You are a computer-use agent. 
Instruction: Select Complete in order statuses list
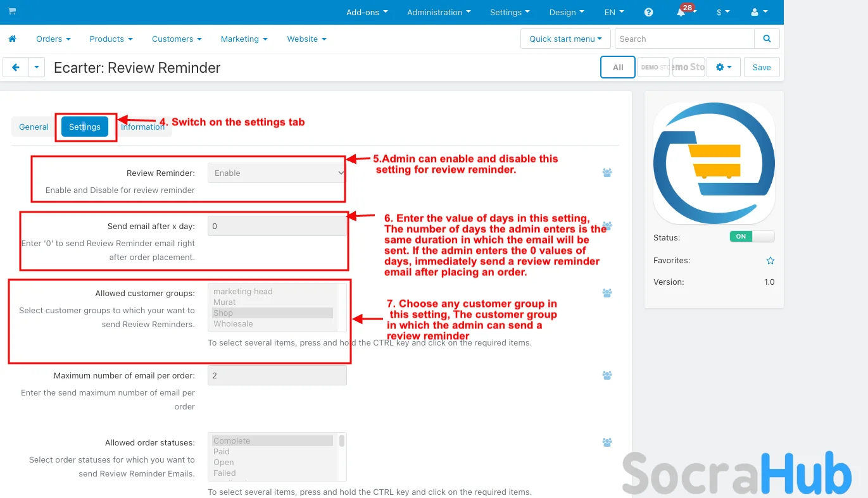click(x=272, y=441)
